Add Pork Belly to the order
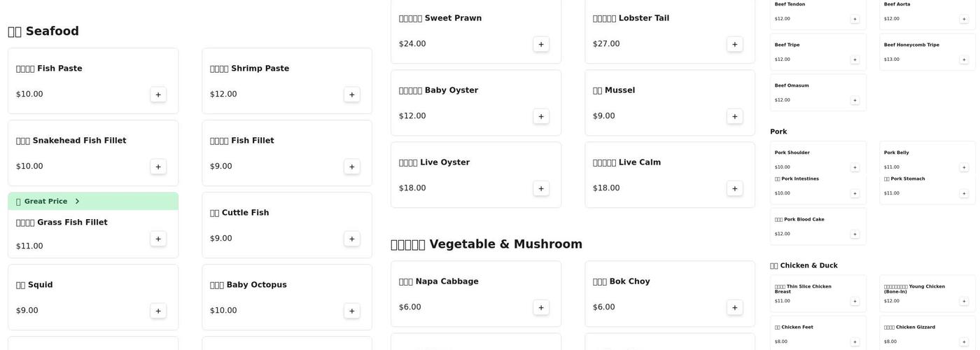980x350 pixels. (x=964, y=167)
